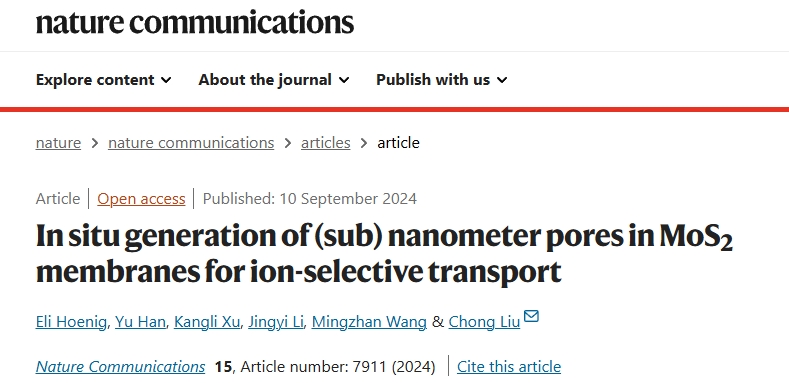This screenshot has width=789, height=383.
Task: Open author Mingzhan Wang's link
Action: tap(369, 322)
